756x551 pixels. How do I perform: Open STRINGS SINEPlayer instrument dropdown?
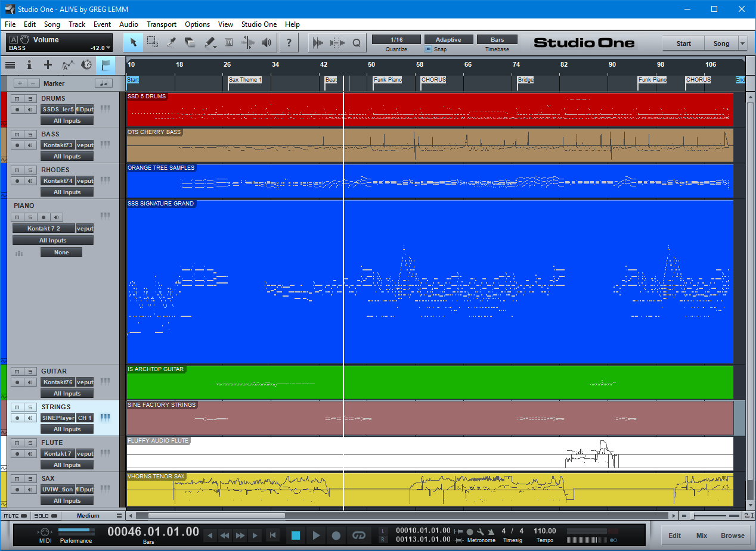58,418
